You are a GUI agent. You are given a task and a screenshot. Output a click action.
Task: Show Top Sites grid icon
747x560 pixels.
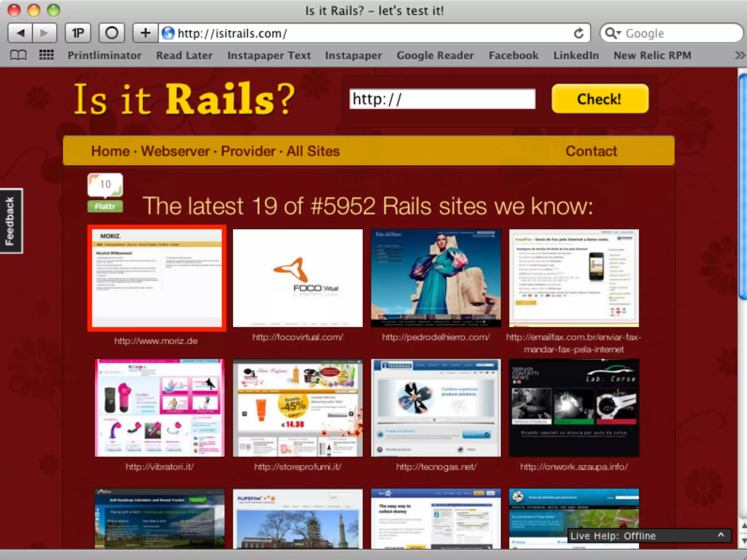tap(46, 55)
